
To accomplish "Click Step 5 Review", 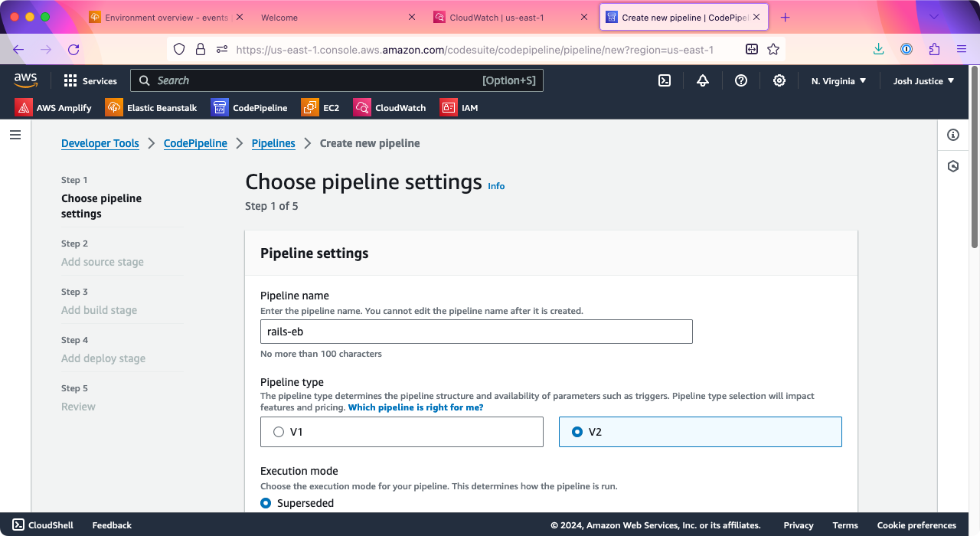I will (79, 407).
